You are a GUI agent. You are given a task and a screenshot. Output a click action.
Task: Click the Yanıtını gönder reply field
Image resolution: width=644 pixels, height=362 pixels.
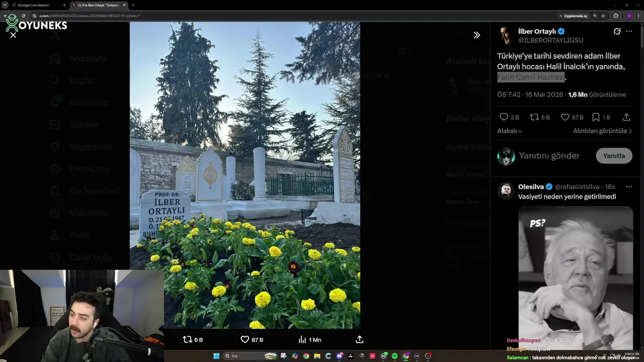[x=549, y=156]
